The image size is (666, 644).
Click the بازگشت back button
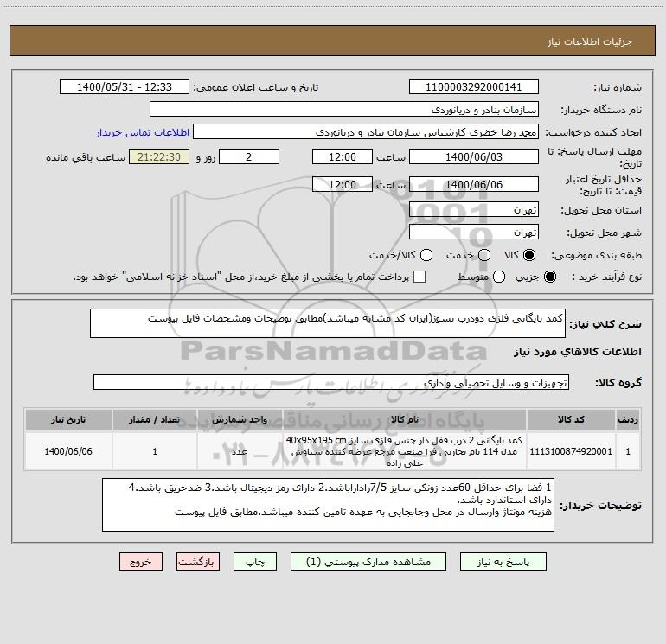point(198,562)
